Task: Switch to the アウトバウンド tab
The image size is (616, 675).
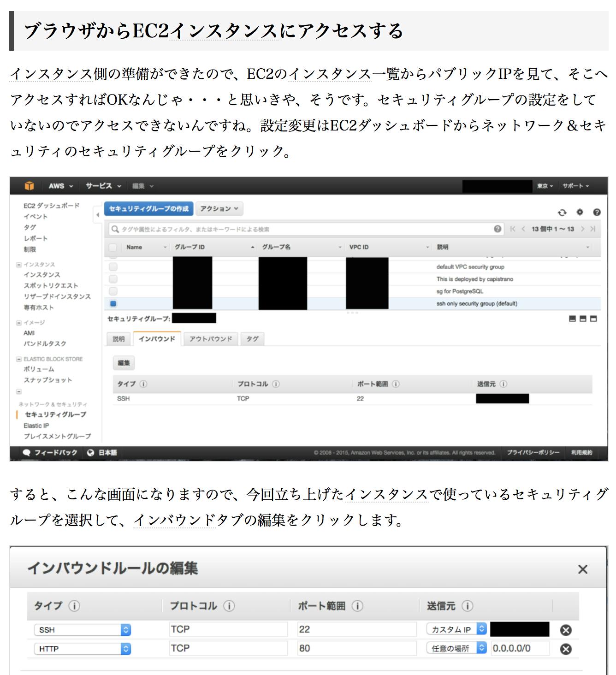Action: point(211,339)
